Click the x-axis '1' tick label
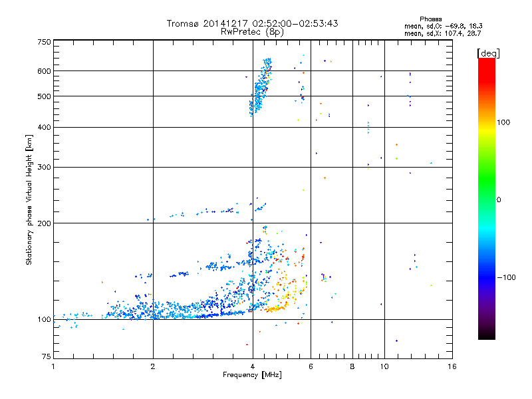The width and height of the screenshot is (532, 399). point(53,367)
